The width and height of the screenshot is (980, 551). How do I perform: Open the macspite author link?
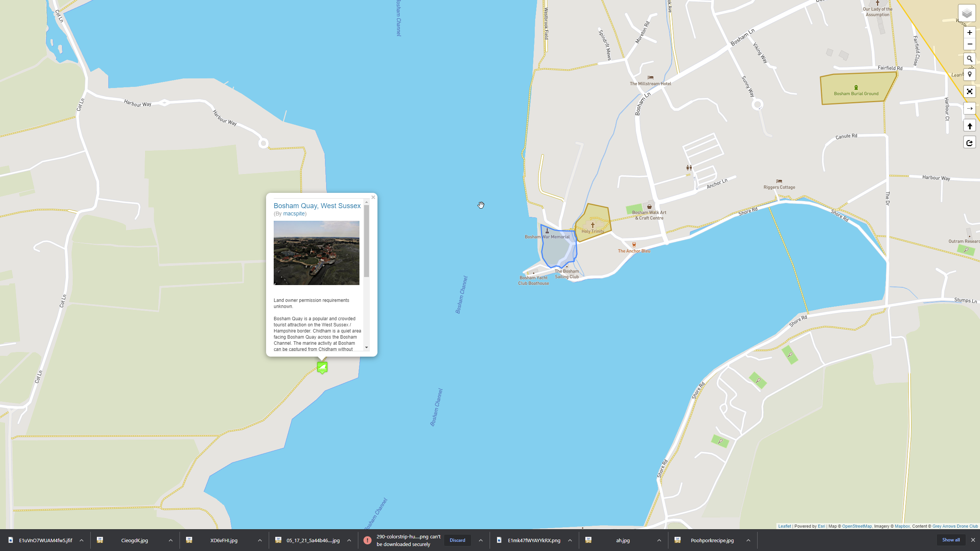tap(294, 214)
